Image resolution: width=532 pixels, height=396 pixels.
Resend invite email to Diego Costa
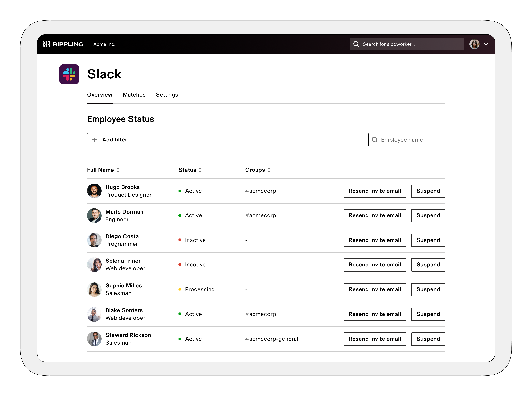click(x=375, y=240)
